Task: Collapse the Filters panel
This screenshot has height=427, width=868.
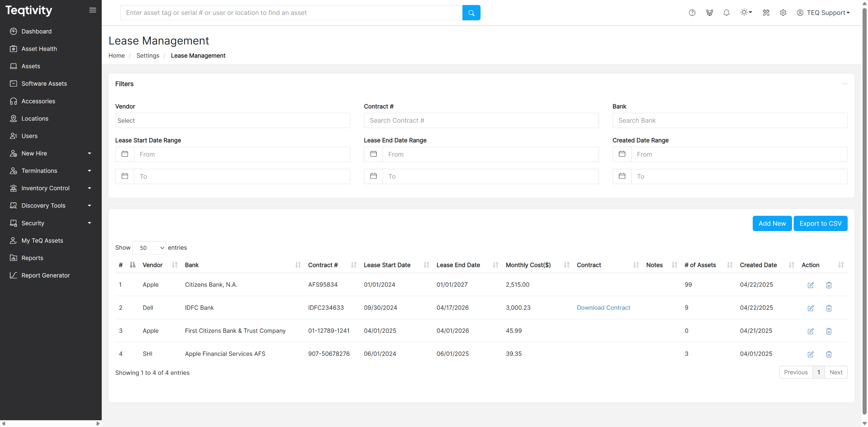Action: [844, 84]
